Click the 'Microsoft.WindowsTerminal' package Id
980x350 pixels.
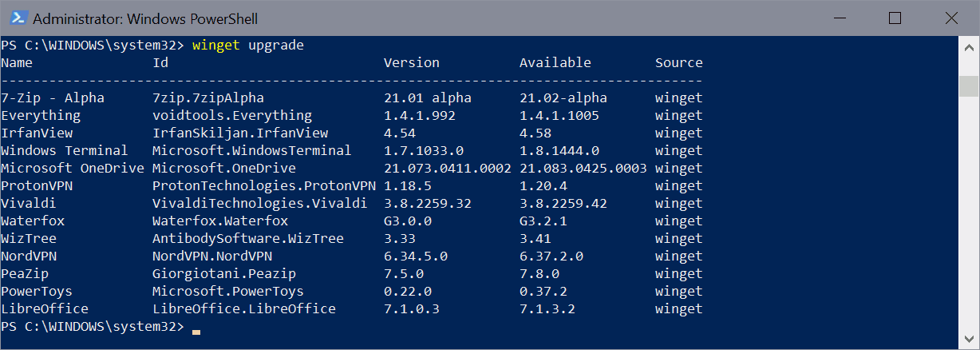point(251,151)
